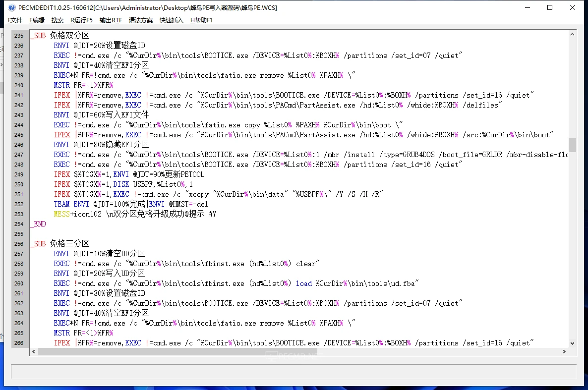
Task: Open the E编辑 menu
Action: (37, 20)
